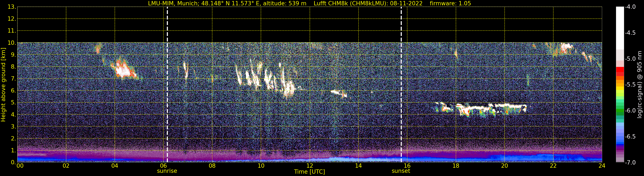Click the '-6.0' colorbar tick label
Viewport: 644px width, 176px height.
[630, 111]
